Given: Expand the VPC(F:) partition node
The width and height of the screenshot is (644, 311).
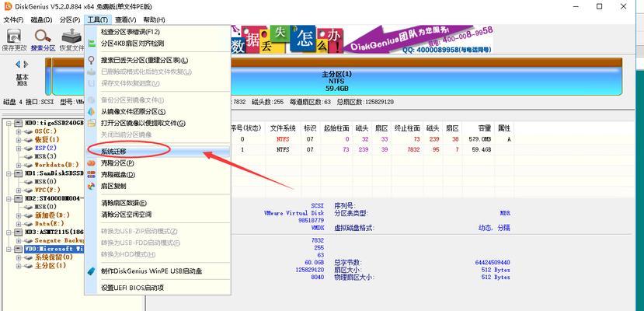Looking at the screenshot, I should pyautogui.click(x=18, y=190).
